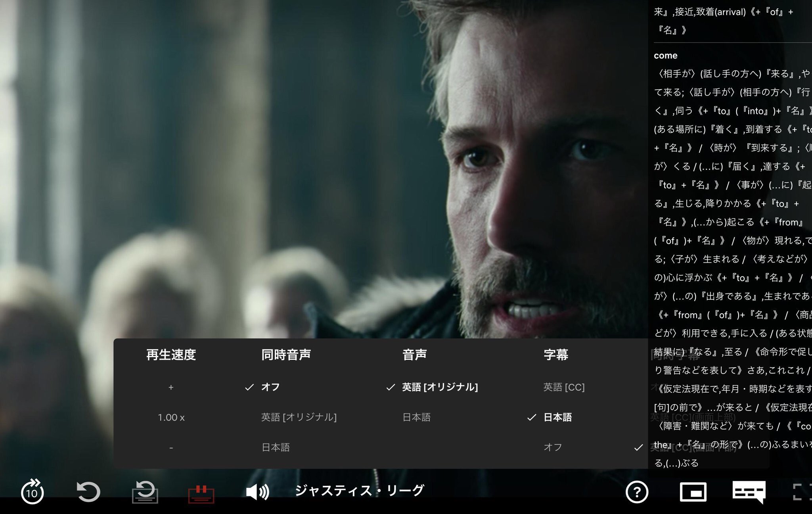Skip forward 10 seconds icon

32,492
